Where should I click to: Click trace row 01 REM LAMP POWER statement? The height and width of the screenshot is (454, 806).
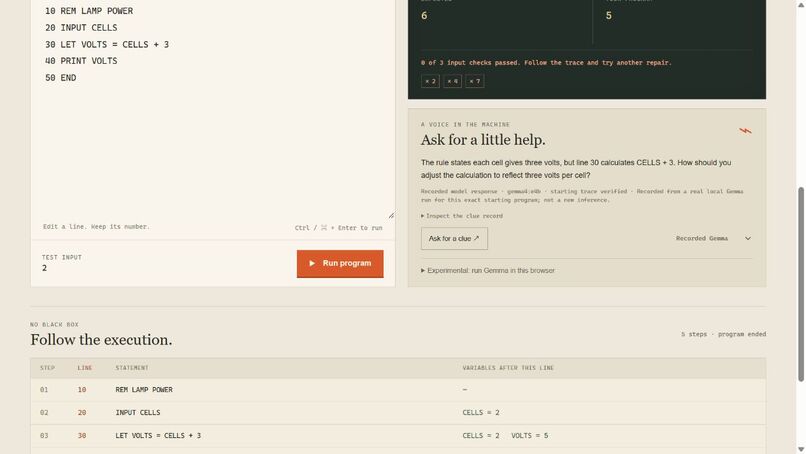[x=144, y=390]
